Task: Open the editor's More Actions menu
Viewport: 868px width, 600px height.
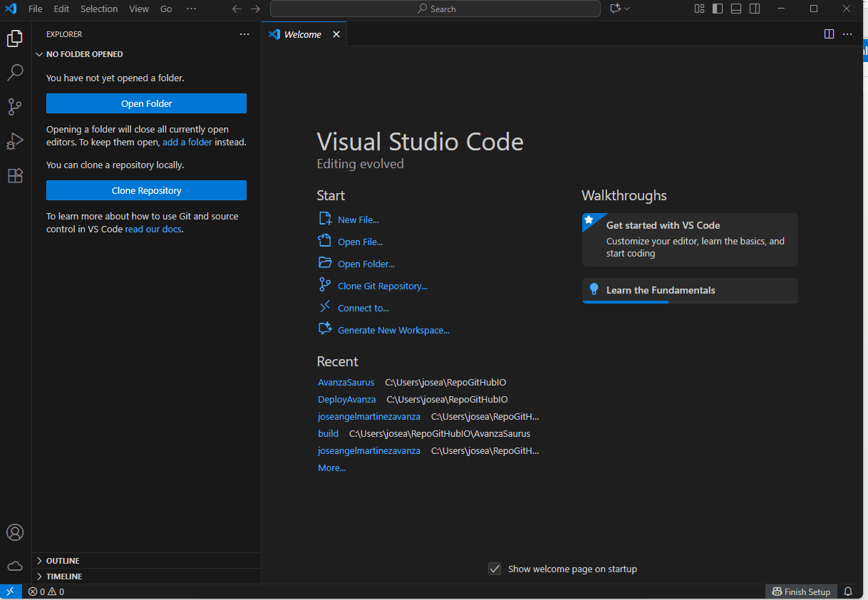Action: 847,34
